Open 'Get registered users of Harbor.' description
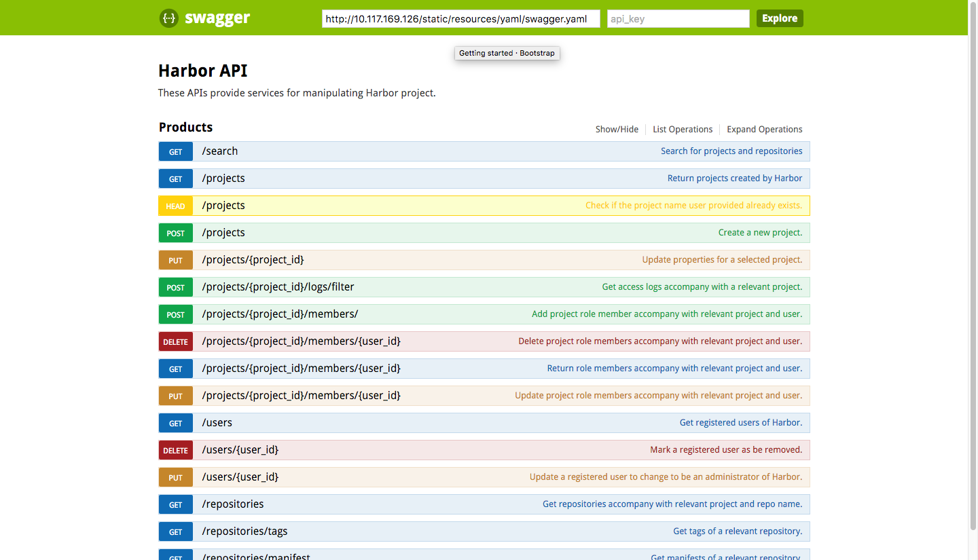This screenshot has width=978, height=560. pos(741,423)
